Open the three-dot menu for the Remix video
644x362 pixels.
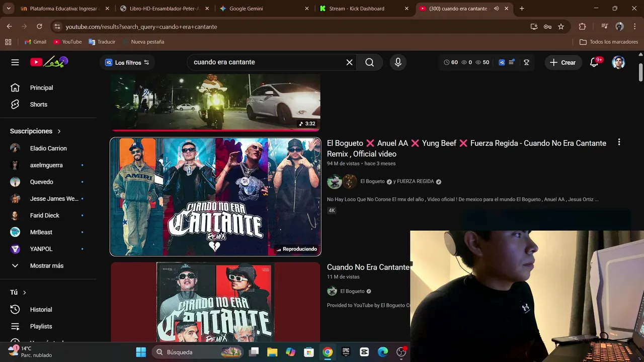click(x=619, y=142)
